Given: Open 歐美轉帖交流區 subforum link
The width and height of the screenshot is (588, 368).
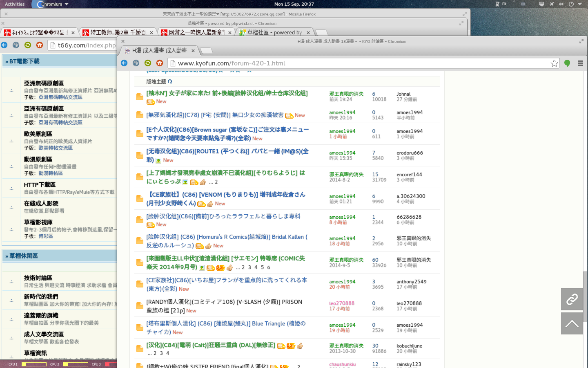Looking at the screenshot, I should (x=56, y=148).
